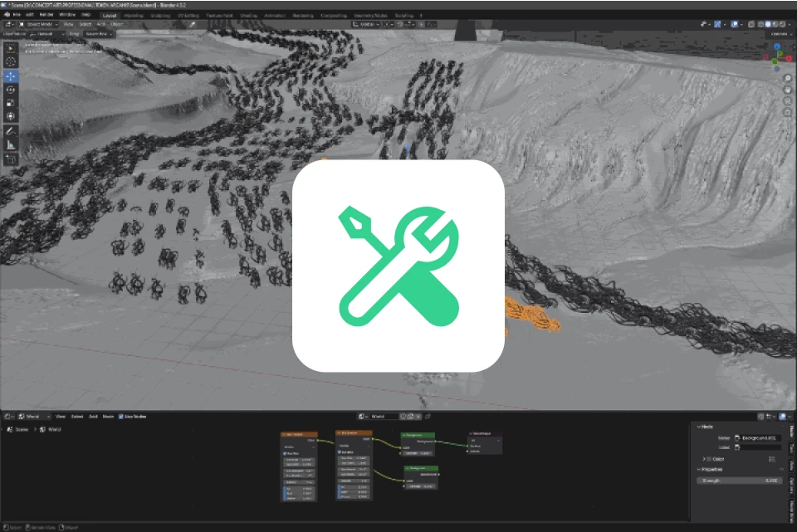
Task: Open the Blender logo menu
Action: (x=7, y=15)
